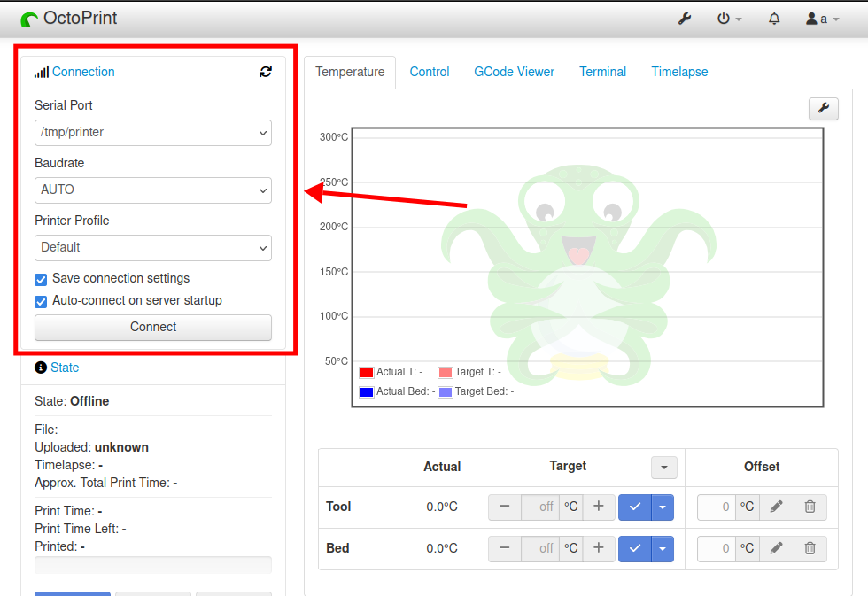The width and height of the screenshot is (868, 596).
Task: Click Bed actual 0.0°C value
Action: tap(442, 548)
